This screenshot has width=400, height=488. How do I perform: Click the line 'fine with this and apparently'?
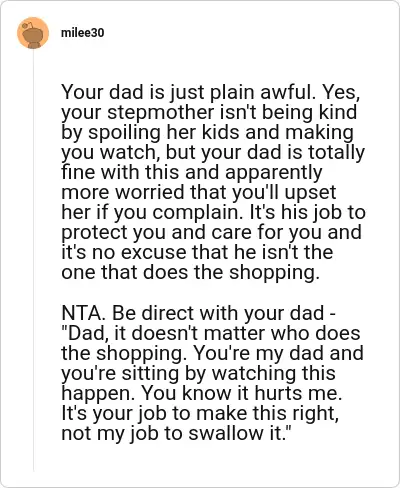tap(192, 172)
